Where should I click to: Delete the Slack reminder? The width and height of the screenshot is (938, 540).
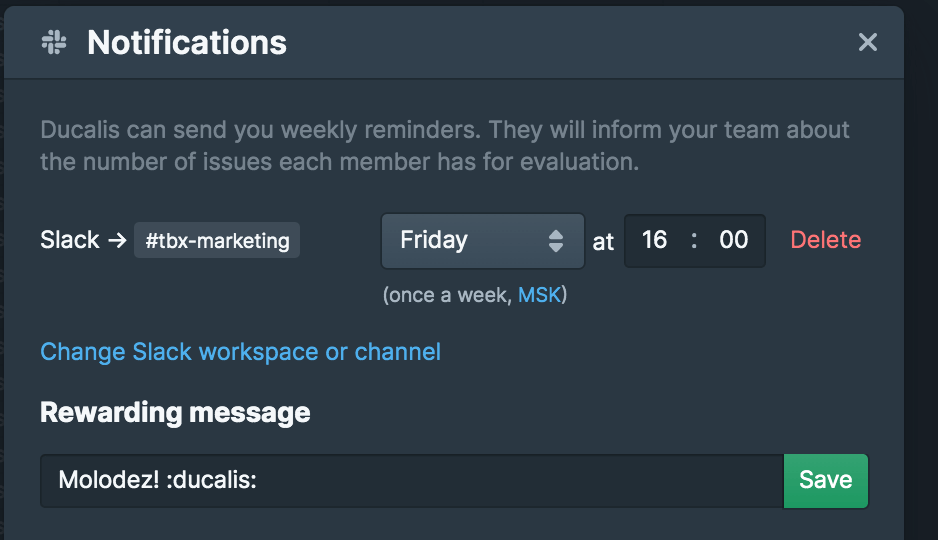pos(825,240)
